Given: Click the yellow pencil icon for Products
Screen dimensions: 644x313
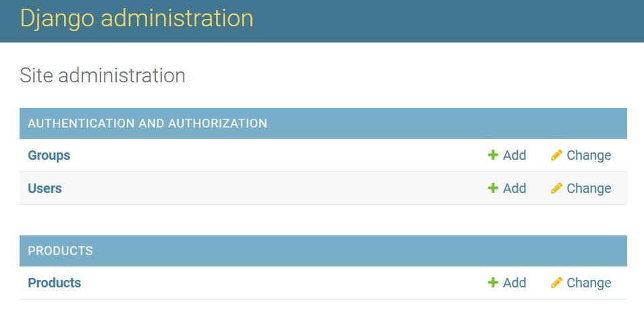Looking at the screenshot, I should click(556, 282).
